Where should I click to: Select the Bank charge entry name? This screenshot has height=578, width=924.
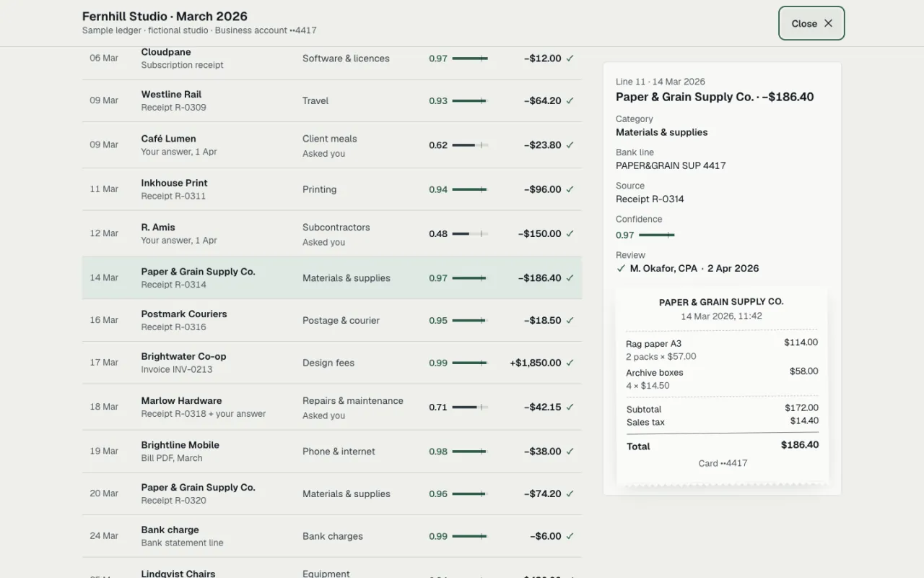(170, 530)
